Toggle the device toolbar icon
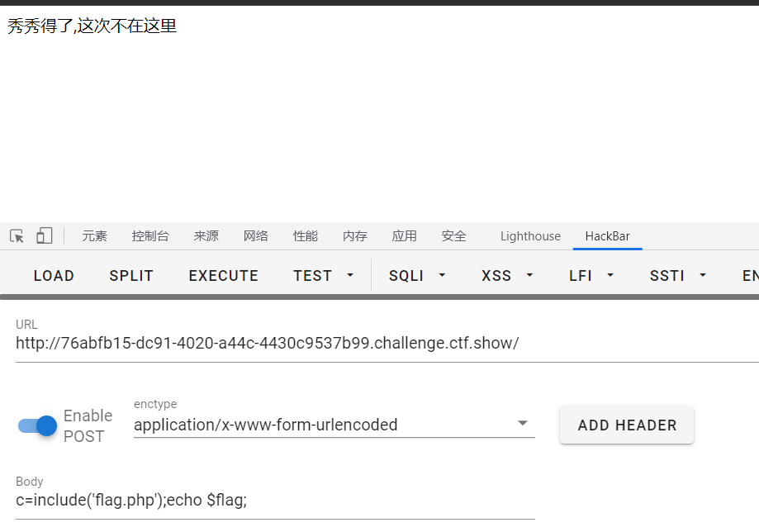The width and height of the screenshot is (759, 532). [x=44, y=235]
